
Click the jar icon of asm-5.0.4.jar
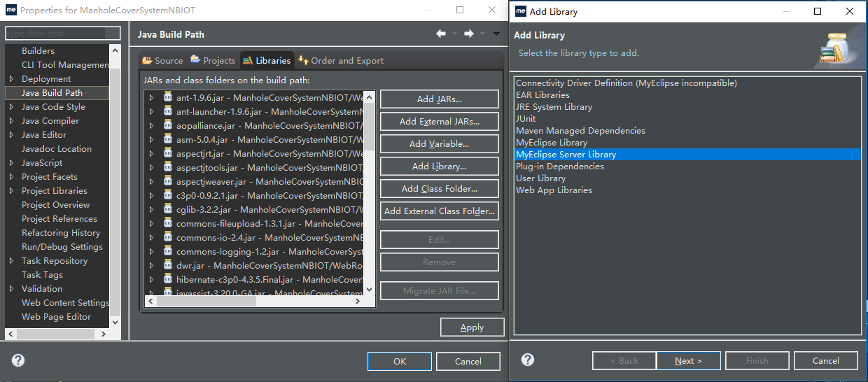pyautogui.click(x=168, y=139)
